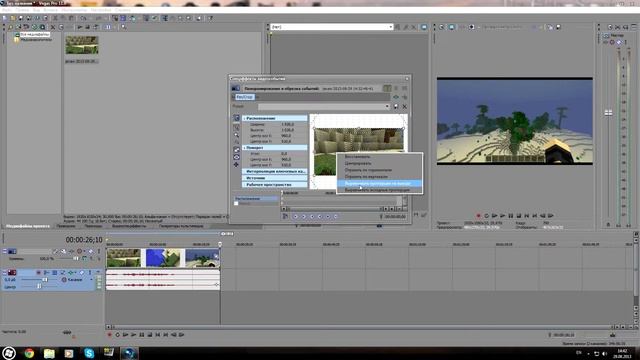Open Skype from taskbar
Viewport: 640px width, 360px height.
tap(89, 353)
